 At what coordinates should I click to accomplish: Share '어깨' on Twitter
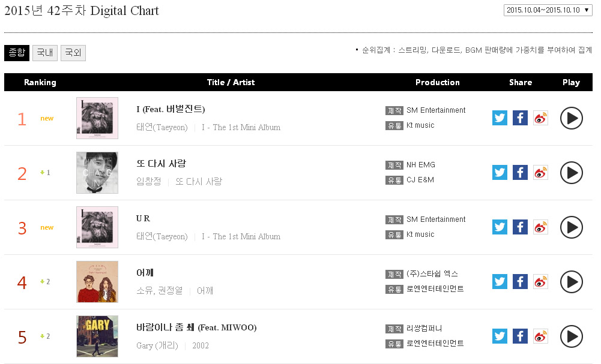(x=500, y=282)
